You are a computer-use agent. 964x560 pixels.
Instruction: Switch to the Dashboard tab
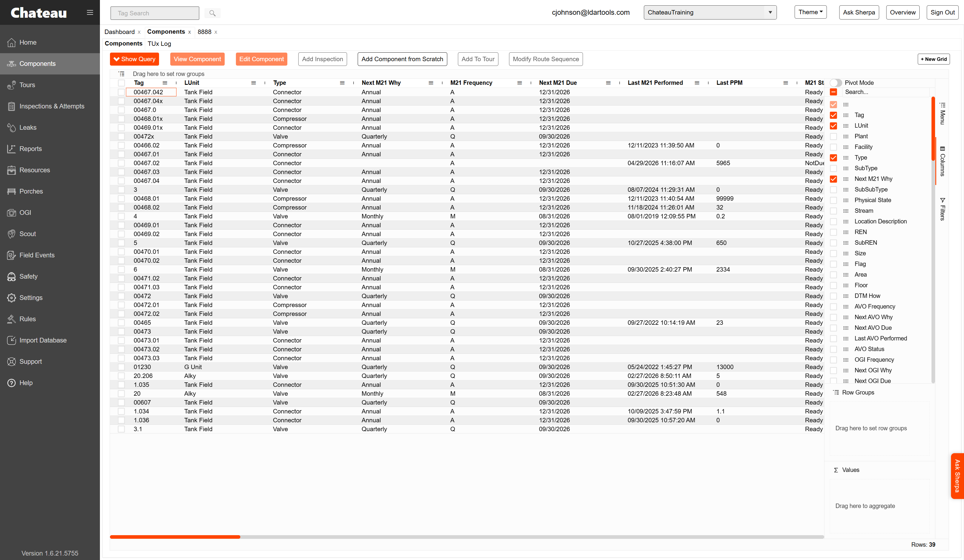pyautogui.click(x=119, y=32)
